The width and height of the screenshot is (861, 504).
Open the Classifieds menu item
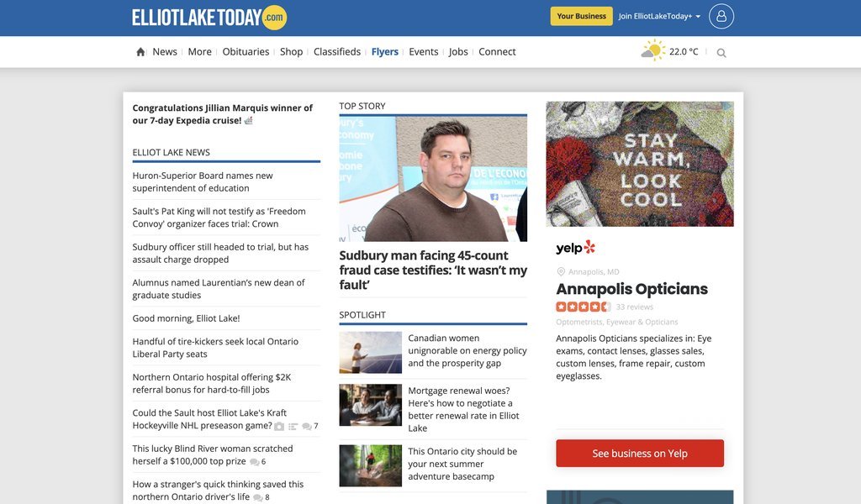[337, 51]
